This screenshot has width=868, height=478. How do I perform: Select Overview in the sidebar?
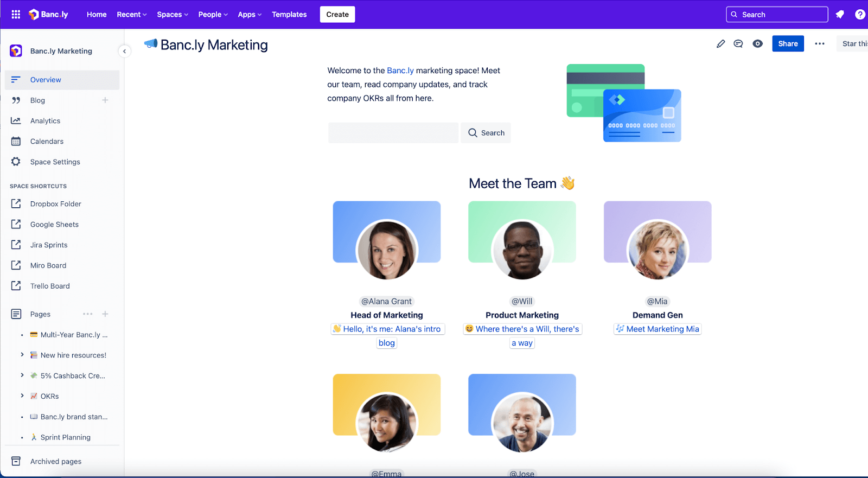coord(62,80)
